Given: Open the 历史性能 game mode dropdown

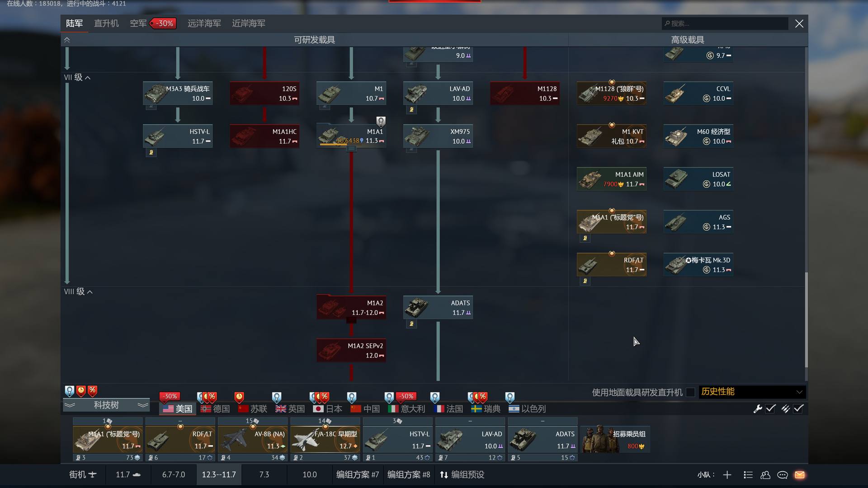Looking at the screenshot, I should click(x=752, y=392).
